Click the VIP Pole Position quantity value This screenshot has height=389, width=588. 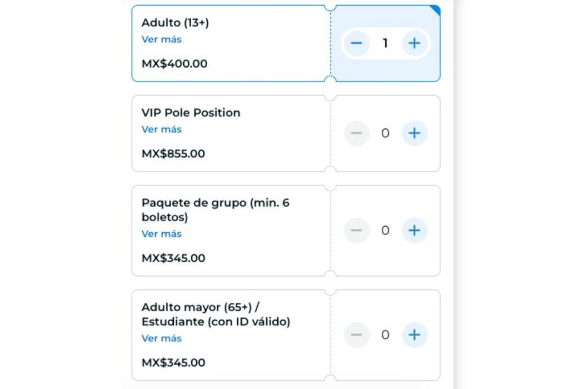pos(385,133)
